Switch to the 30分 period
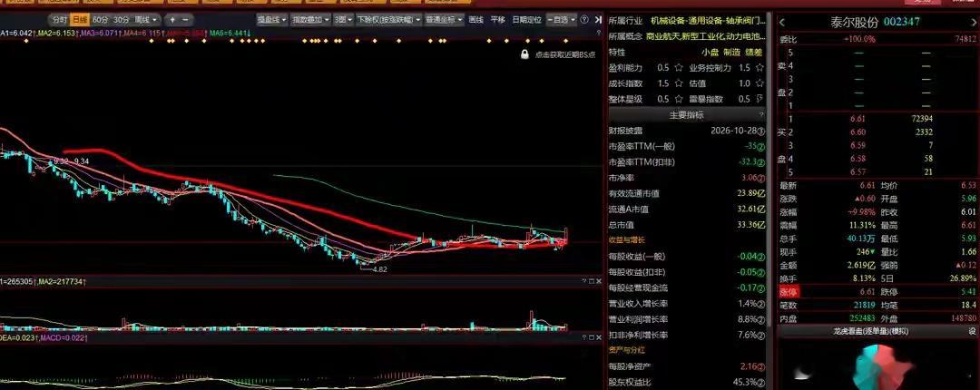980x390 pixels. pos(121,20)
